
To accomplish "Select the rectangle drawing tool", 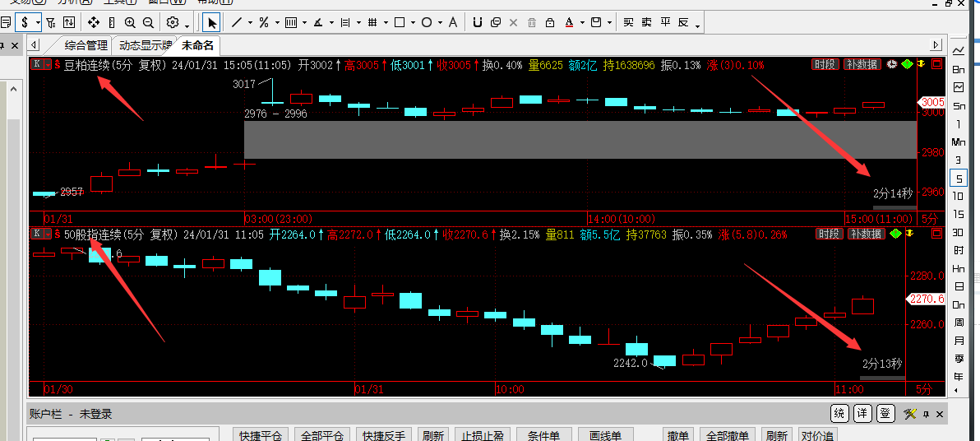I will pos(400,23).
